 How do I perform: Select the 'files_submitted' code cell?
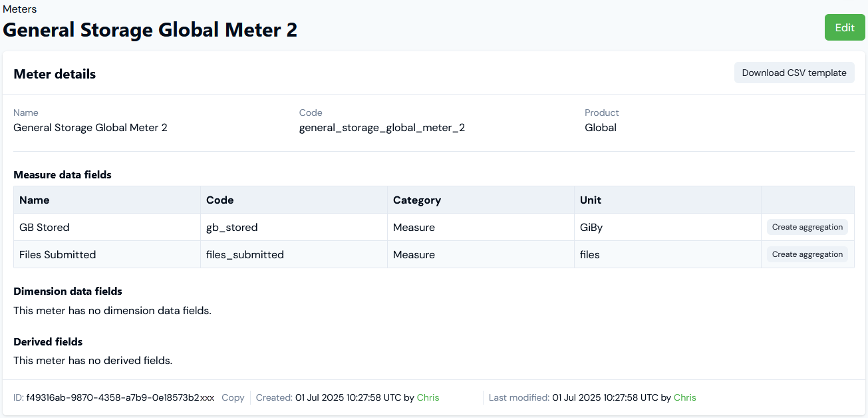293,254
